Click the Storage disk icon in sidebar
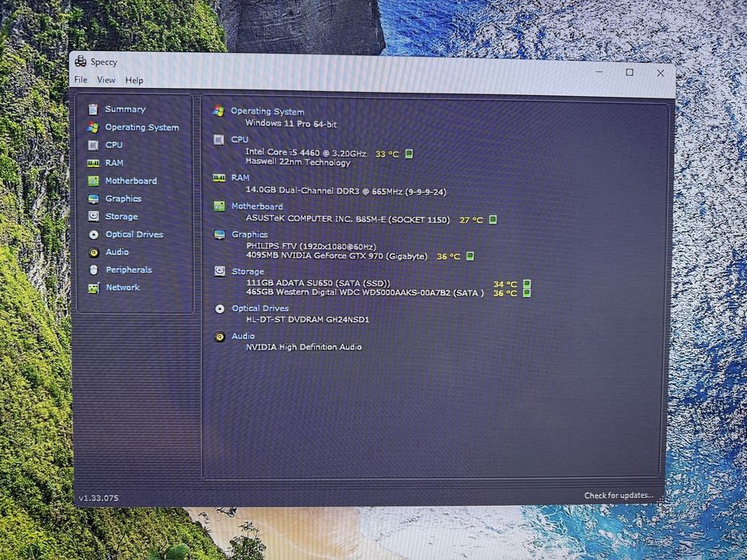The image size is (747, 560). 94,216
